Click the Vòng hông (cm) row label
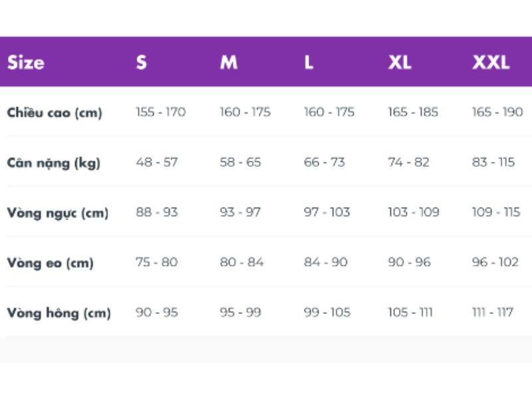Screen dimensions: 532x399 pyautogui.click(x=59, y=313)
